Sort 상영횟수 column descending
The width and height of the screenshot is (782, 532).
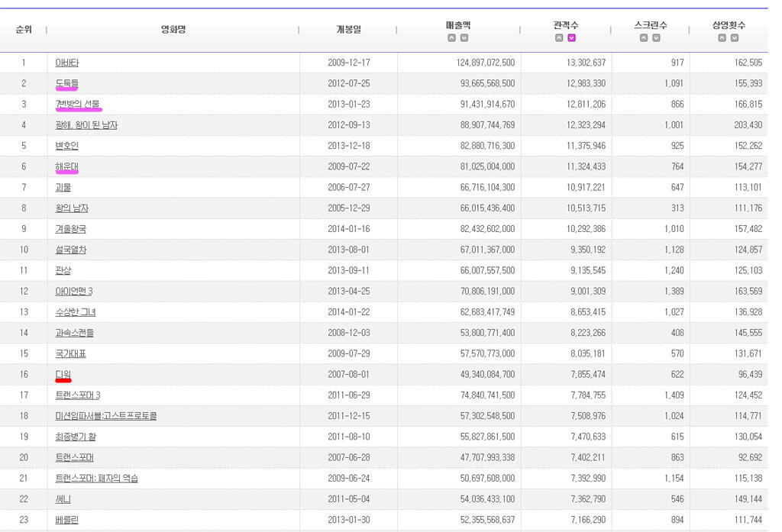coord(735,38)
